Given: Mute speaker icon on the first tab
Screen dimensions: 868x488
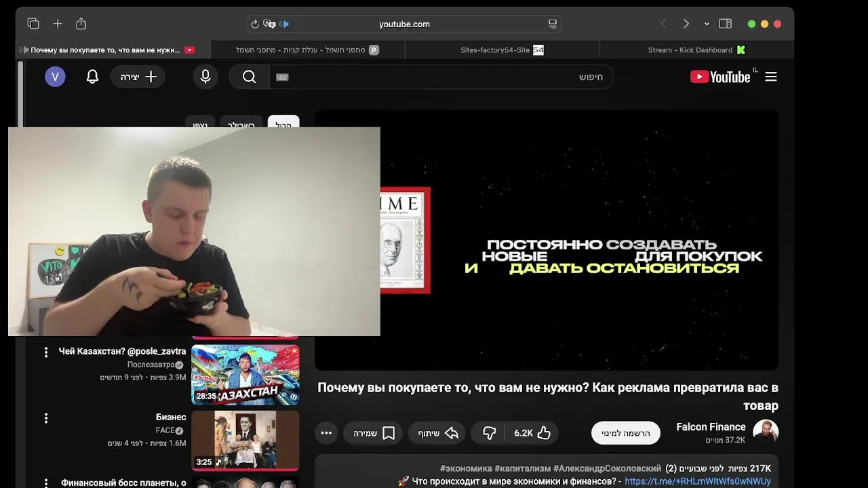Looking at the screenshot, I should [24, 49].
